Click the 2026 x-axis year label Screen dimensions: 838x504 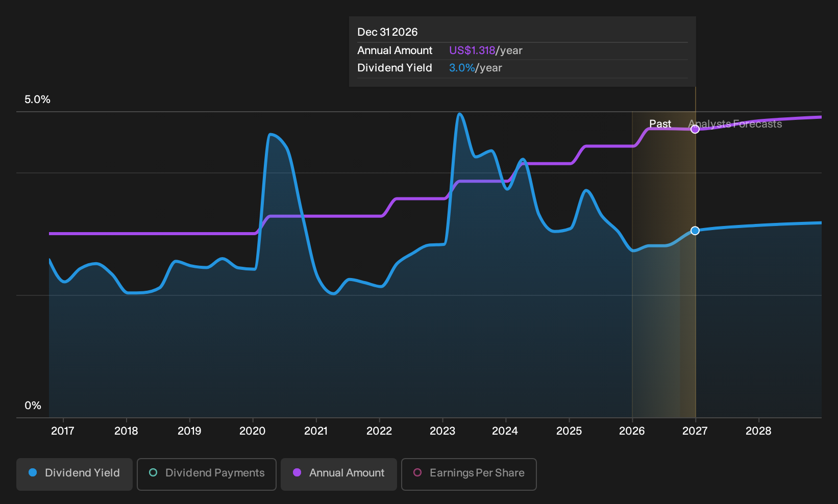632,431
